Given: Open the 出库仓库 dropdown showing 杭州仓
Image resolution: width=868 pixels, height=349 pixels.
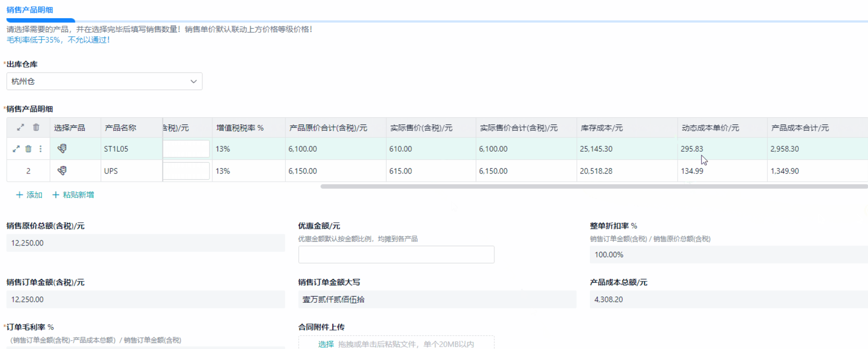Looking at the screenshot, I should coord(105,81).
